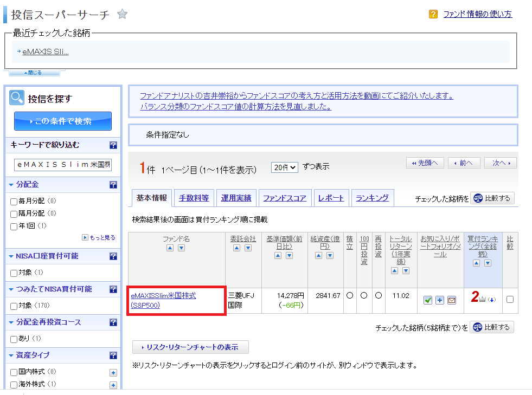Open help icon for NISA口座買付可能
532x395 pixels.
tap(113, 256)
